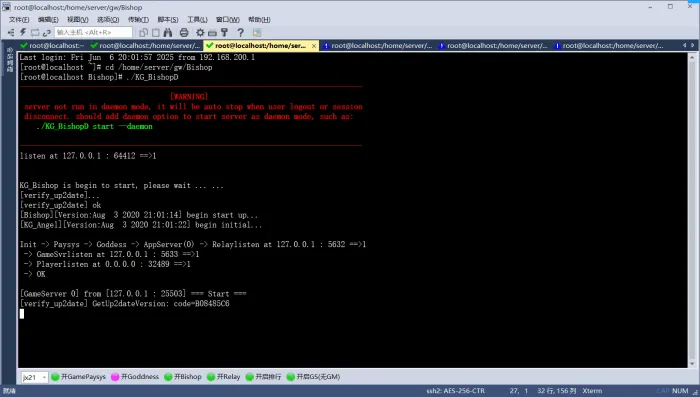Click the 开启排行 button bar entry
The height and width of the screenshot is (397, 700).
point(263,377)
